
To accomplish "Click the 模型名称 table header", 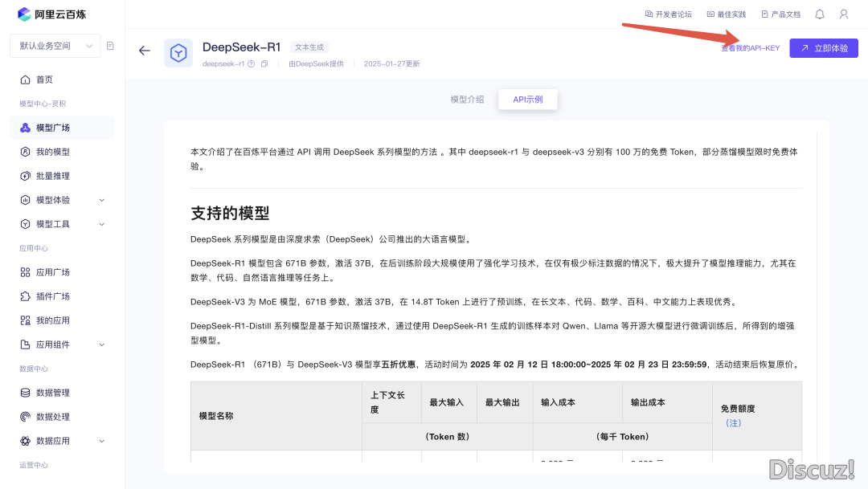I will click(216, 416).
